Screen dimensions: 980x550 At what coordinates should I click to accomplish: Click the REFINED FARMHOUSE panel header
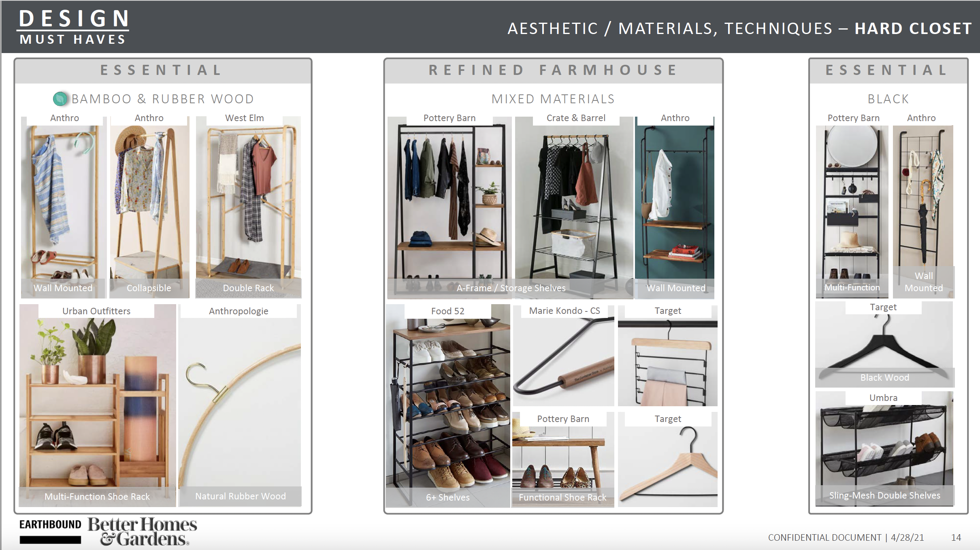553,70
